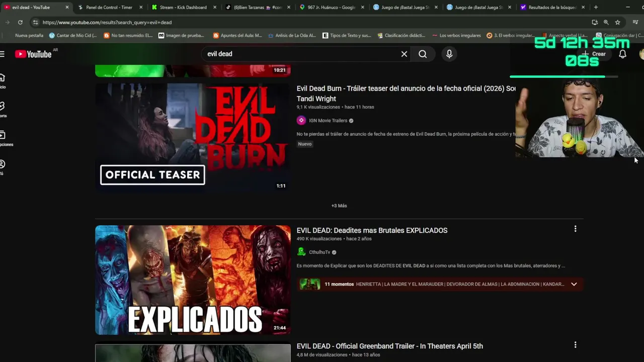Screen dimensions: 644x362
Task: Open the YouTube home logo
Action: (x=33, y=54)
